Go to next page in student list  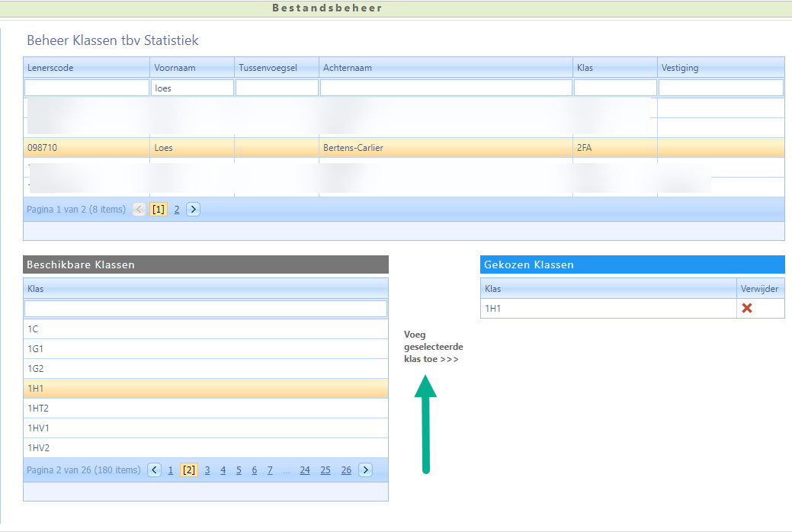[193, 210]
